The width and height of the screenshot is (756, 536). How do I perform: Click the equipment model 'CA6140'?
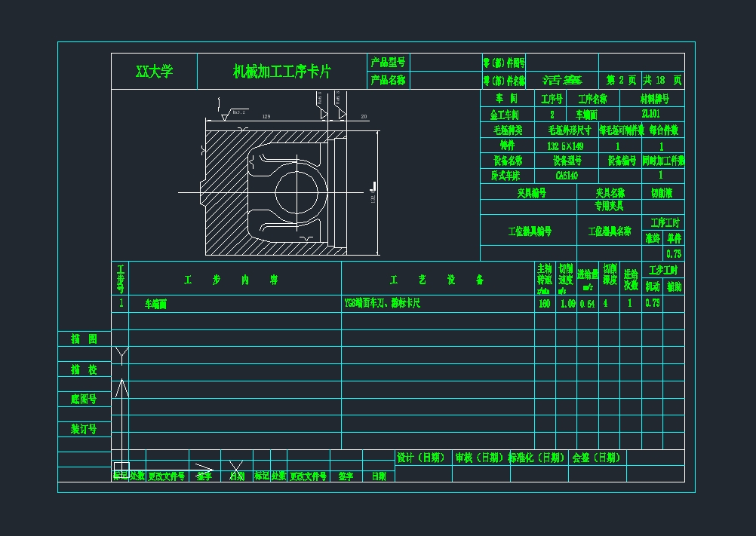(567, 176)
